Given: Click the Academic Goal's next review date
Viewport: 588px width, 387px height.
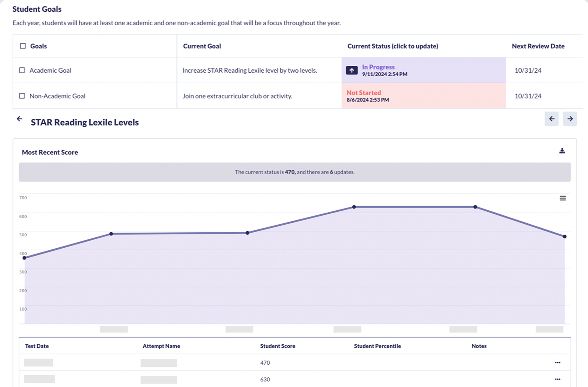Looking at the screenshot, I should pos(528,70).
